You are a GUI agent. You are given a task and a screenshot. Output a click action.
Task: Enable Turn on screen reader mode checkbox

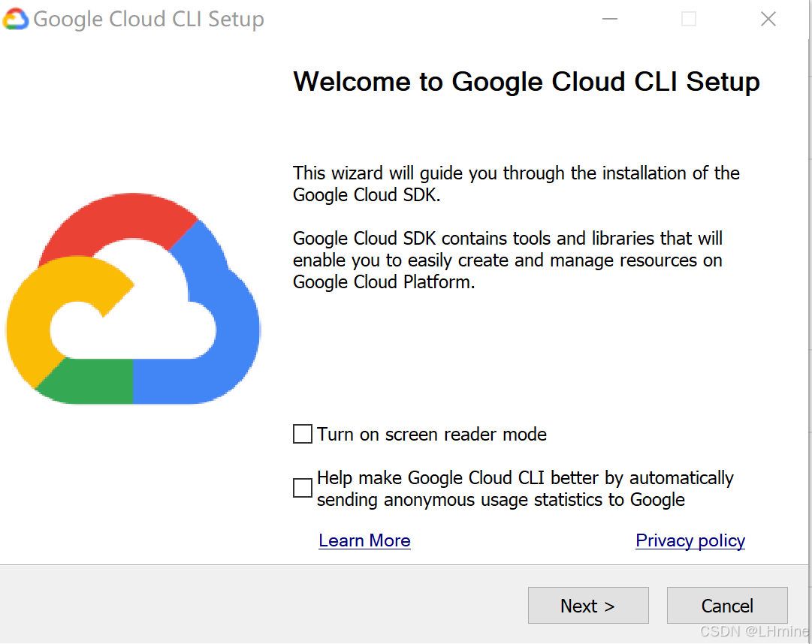303,434
